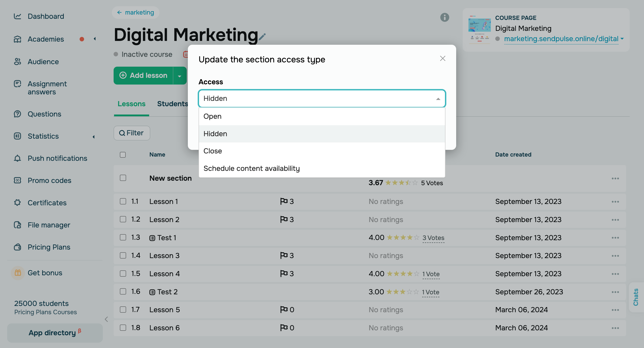Open File manager from sidebar icon
The image size is (644, 348).
coord(17,225)
